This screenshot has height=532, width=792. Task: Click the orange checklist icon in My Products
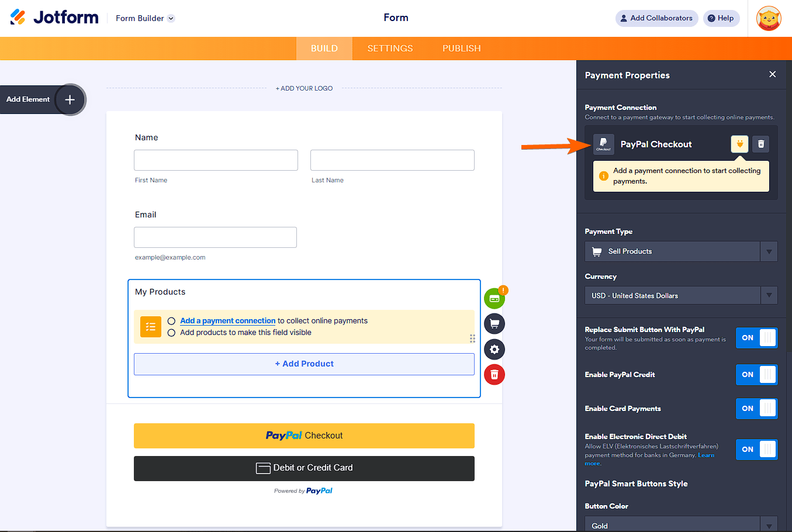151,327
